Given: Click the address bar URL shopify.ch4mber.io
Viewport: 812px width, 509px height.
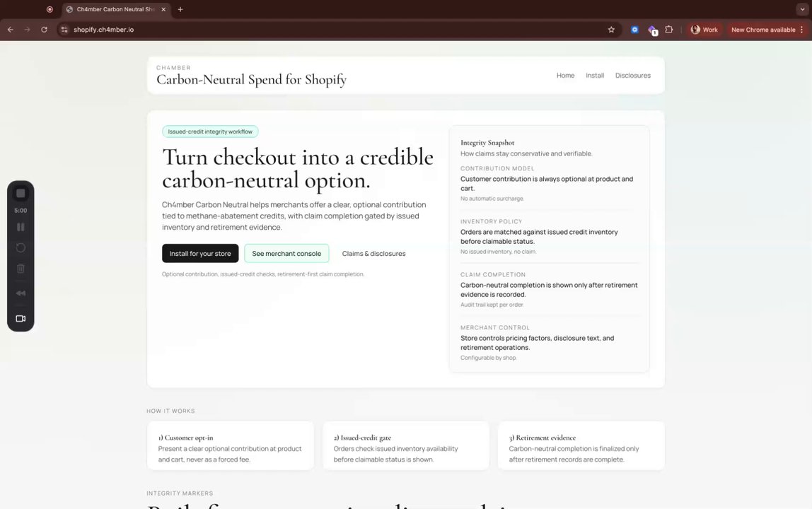Looking at the screenshot, I should [103, 30].
